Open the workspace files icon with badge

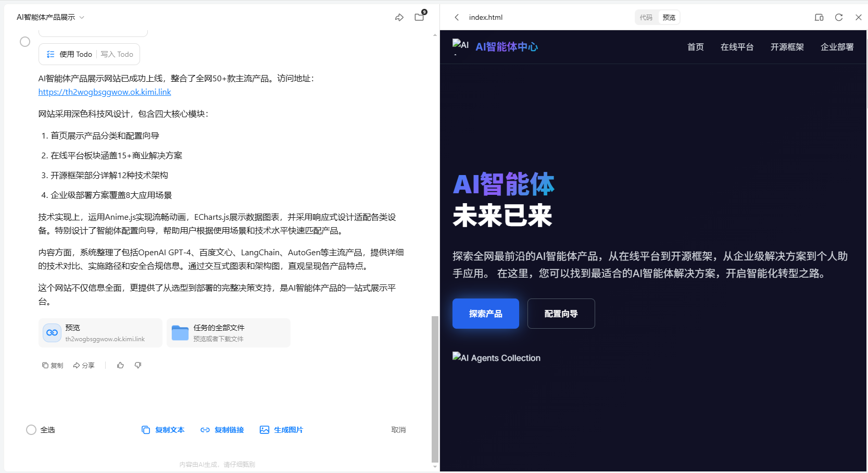[420, 17]
